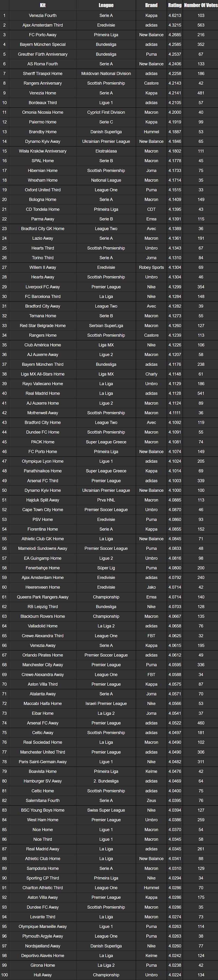Select the Dynamo Kyiv Away kit cell
Viewport: 218px width, 980px height.
click(x=43, y=142)
